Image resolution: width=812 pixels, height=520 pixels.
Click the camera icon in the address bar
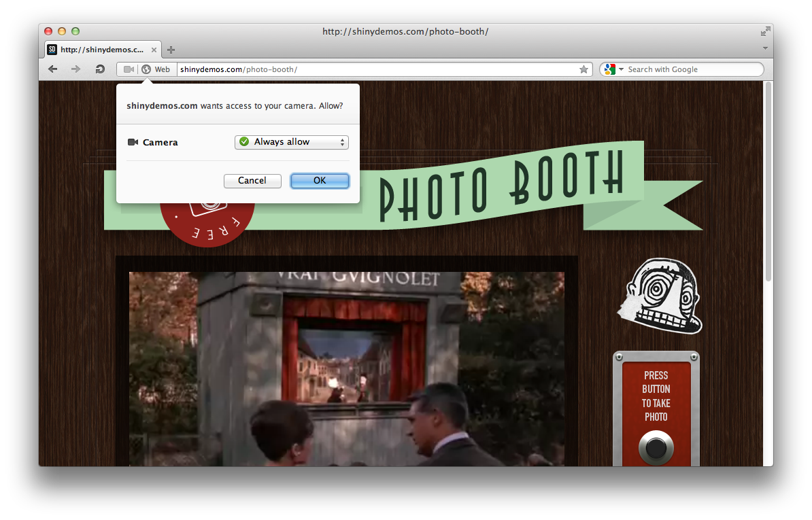[129, 69]
